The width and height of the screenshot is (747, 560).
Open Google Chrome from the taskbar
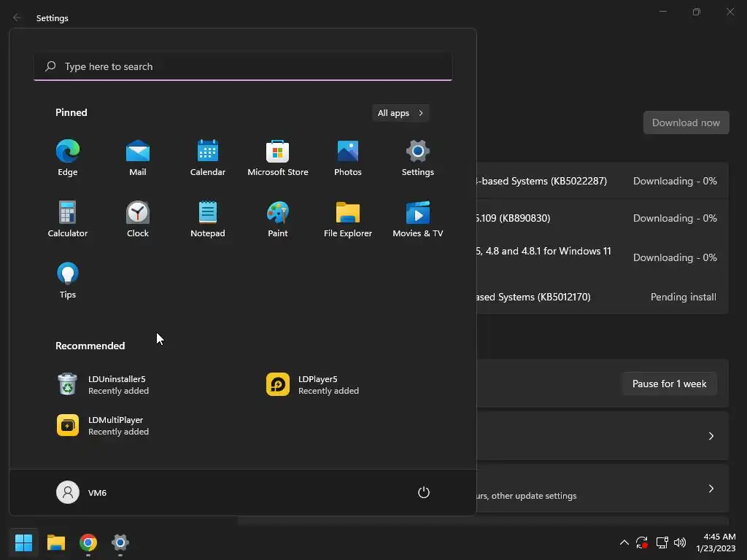coord(88,542)
